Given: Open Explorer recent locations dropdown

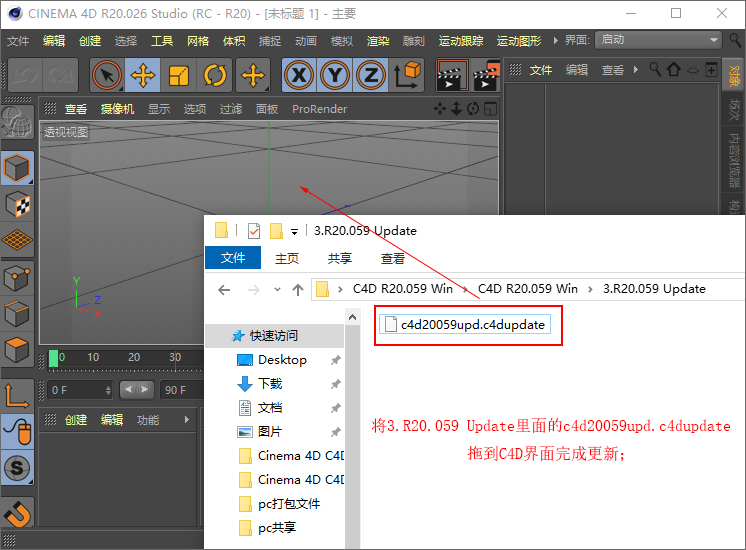Looking at the screenshot, I should [277, 289].
